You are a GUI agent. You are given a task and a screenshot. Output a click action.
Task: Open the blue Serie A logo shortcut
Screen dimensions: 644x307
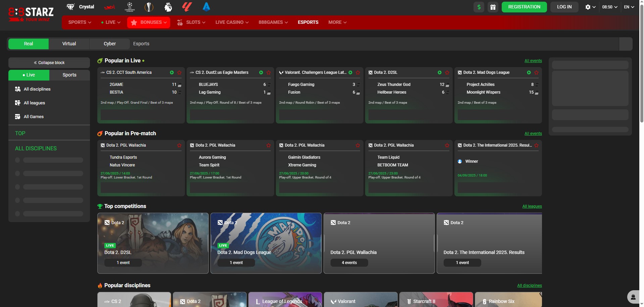point(206,7)
